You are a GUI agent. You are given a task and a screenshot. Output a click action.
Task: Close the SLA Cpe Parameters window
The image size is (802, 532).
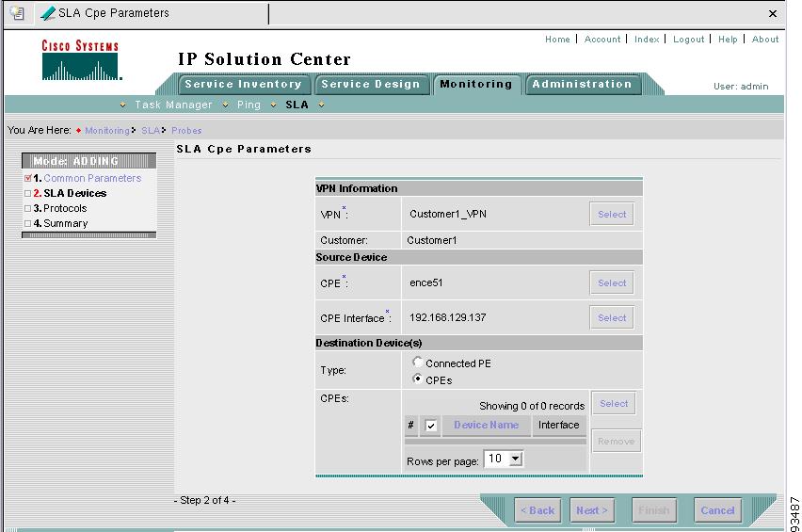[x=773, y=14]
